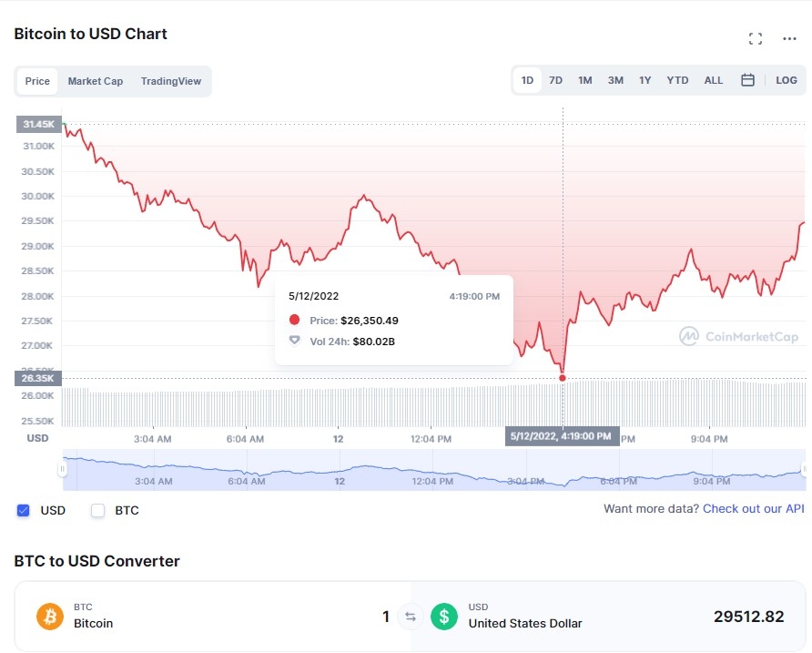This screenshot has height=653, width=812.
Task: Click the left range slider handle
Action: click(62, 470)
